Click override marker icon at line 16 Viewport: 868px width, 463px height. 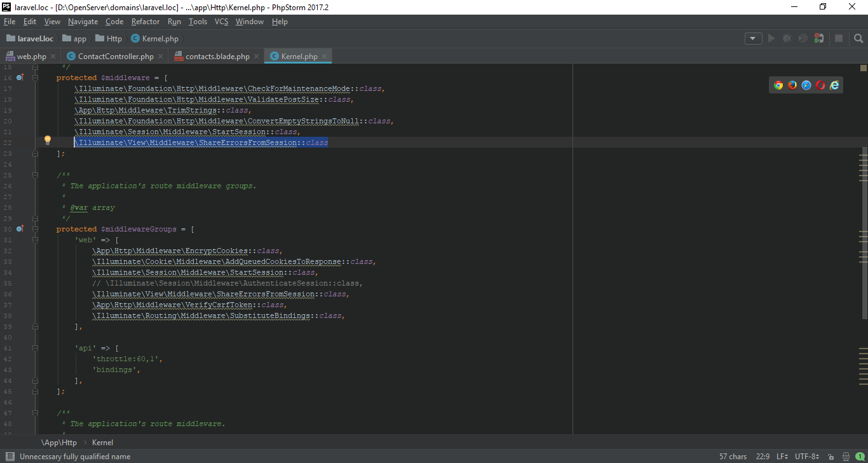click(20, 77)
